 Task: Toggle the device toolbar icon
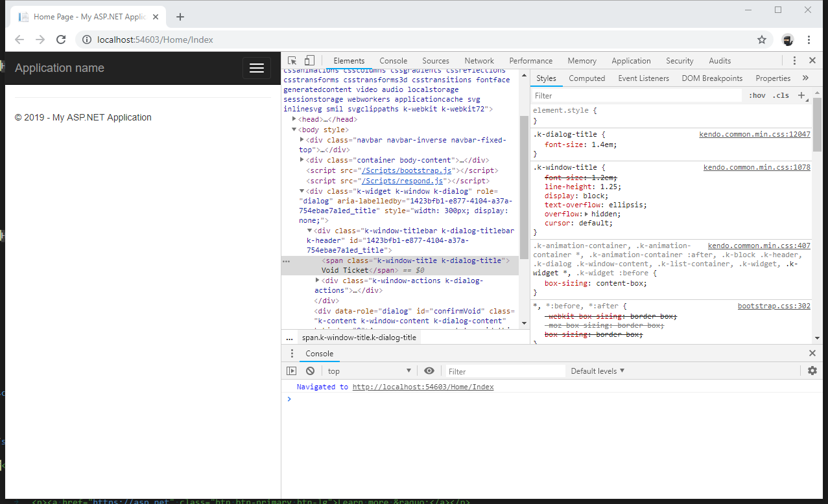pyautogui.click(x=309, y=60)
